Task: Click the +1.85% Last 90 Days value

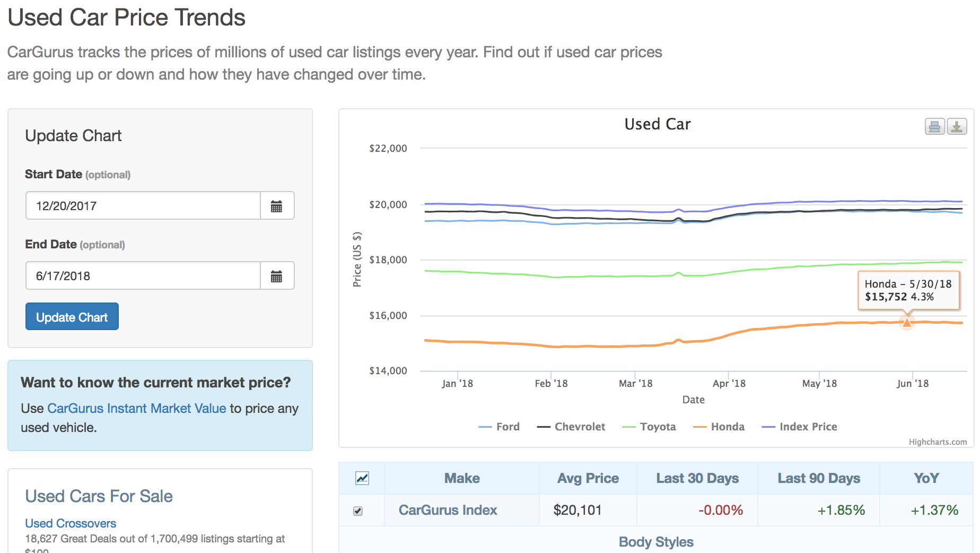Action: click(x=841, y=510)
